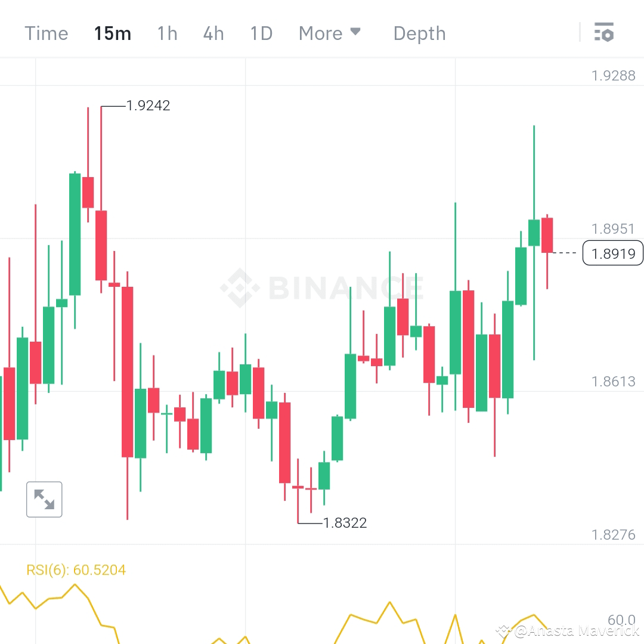Image resolution: width=644 pixels, height=644 pixels.
Task: Select the Time interval tab
Action: coord(46,34)
